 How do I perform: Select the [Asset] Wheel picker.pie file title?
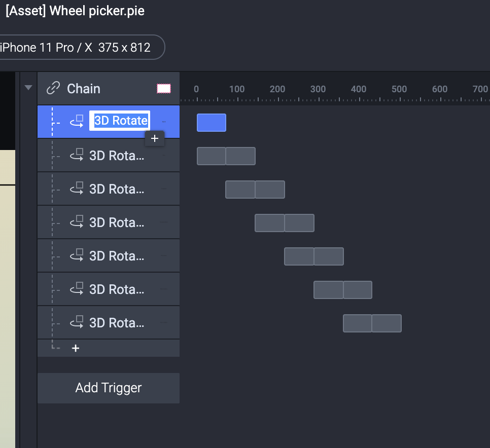75,11
